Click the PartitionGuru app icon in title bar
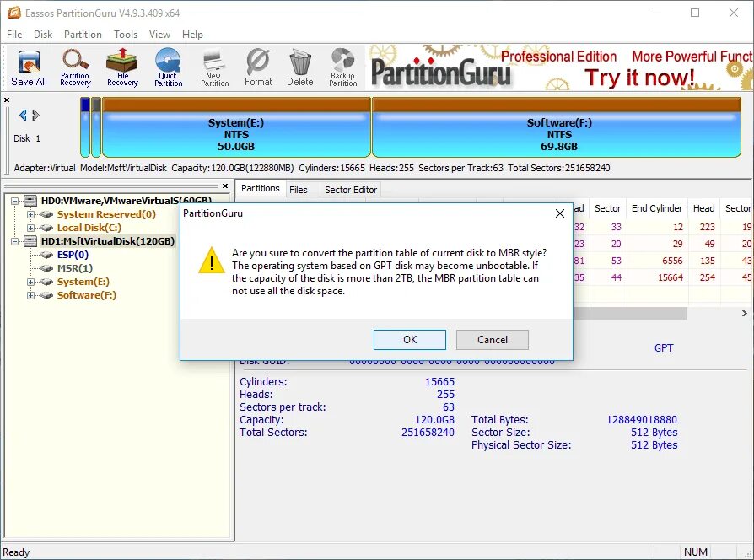 [x=13, y=13]
